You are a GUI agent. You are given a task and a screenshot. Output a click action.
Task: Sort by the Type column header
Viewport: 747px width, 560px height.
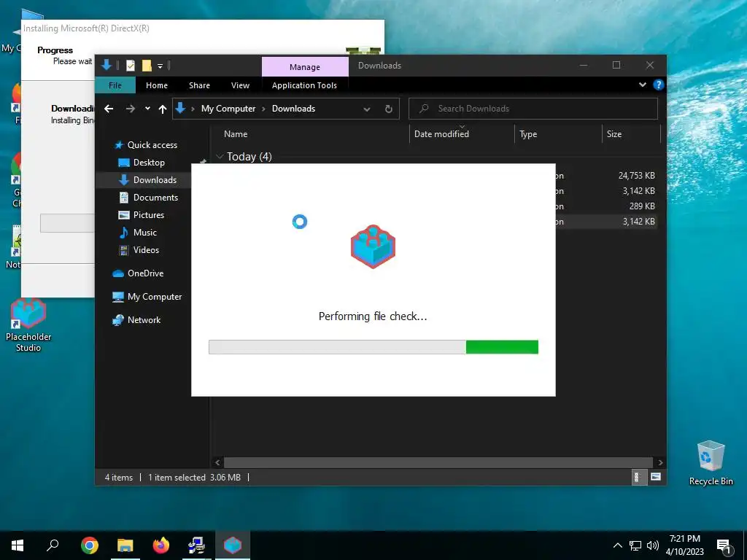[558, 134]
